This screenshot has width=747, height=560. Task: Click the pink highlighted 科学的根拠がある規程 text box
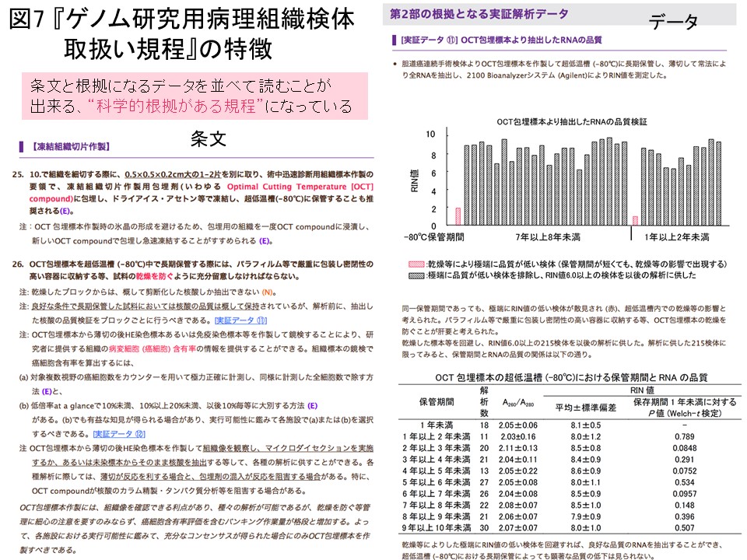tap(191, 95)
